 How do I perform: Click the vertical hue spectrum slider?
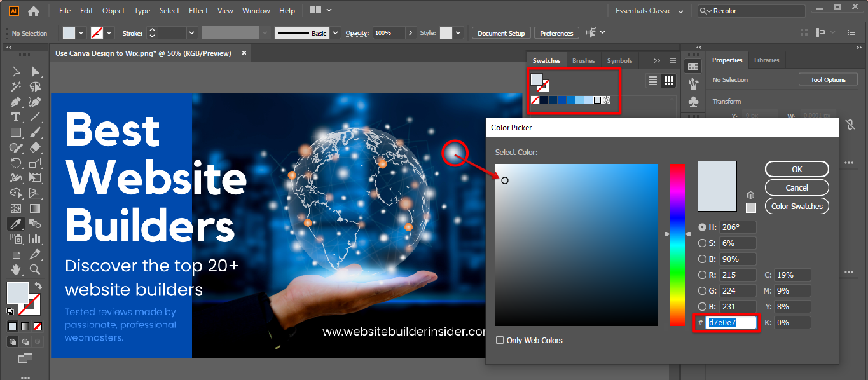click(677, 245)
